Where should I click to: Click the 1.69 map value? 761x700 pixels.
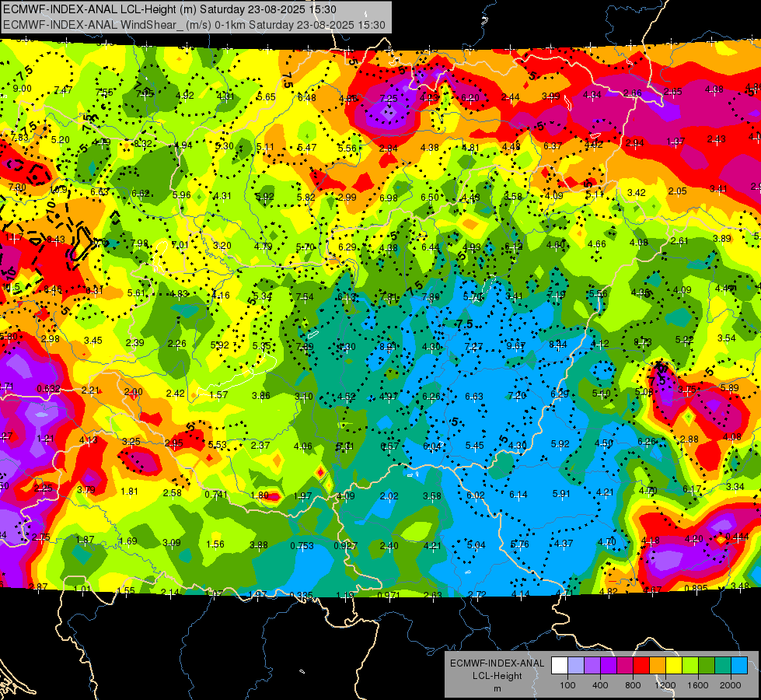[127, 541]
